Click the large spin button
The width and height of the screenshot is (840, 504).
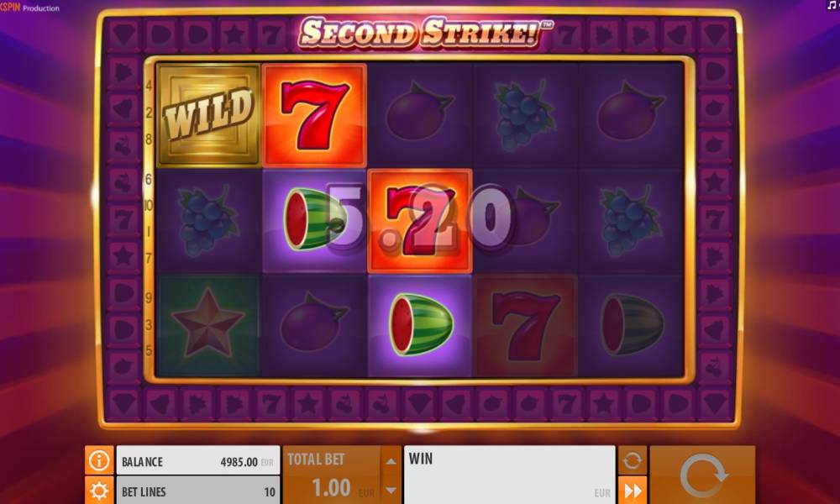click(x=702, y=475)
